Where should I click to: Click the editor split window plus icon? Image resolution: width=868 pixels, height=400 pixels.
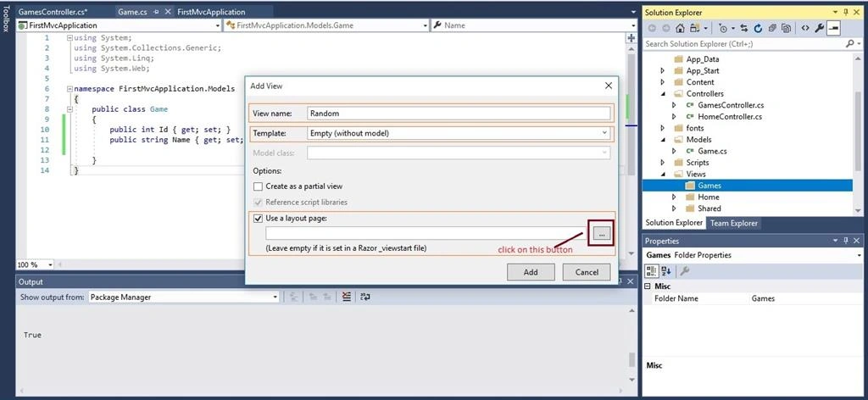point(631,37)
